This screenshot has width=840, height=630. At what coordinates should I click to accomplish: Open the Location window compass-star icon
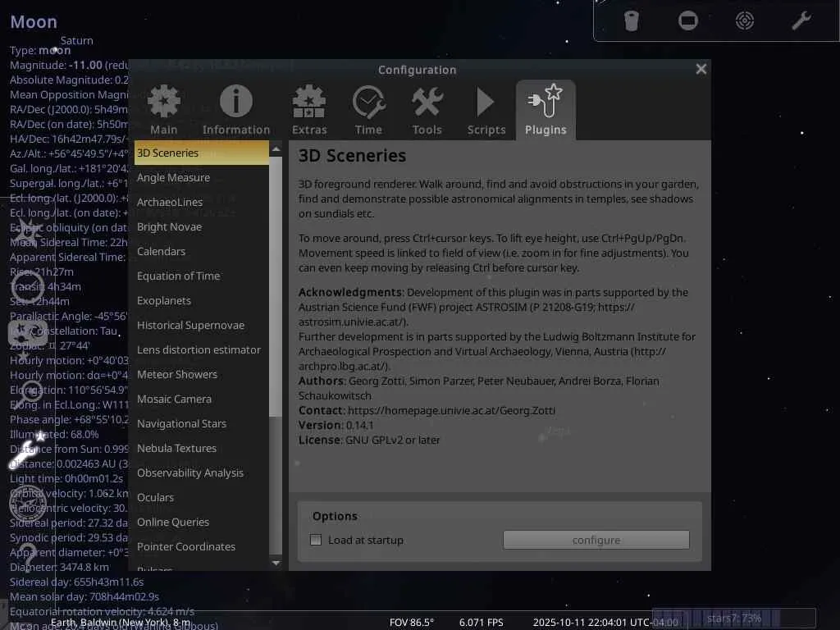pos(27,232)
